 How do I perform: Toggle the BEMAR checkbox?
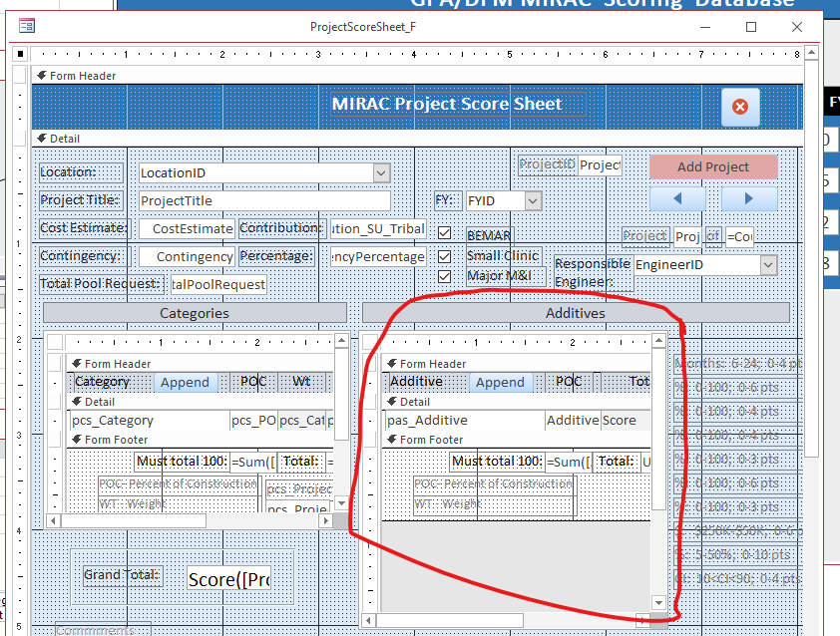pyautogui.click(x=444, y=233)
